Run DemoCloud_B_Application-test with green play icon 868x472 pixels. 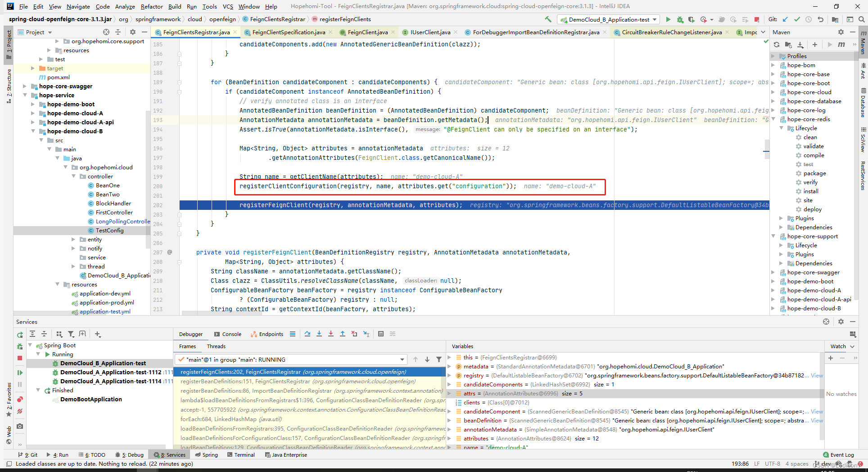668,19
